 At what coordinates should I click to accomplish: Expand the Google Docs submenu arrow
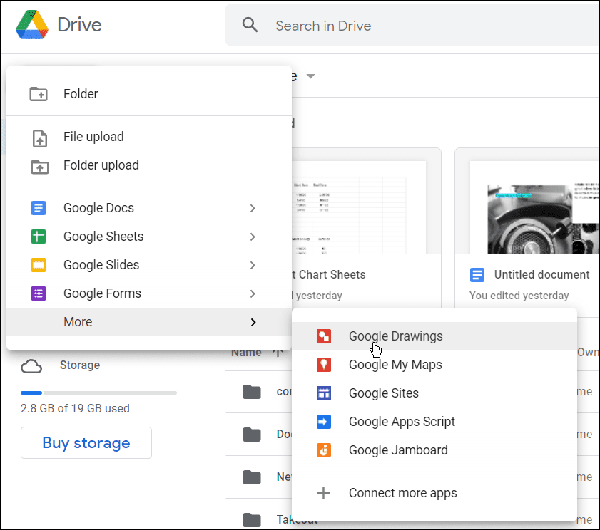tap(252, 208)
